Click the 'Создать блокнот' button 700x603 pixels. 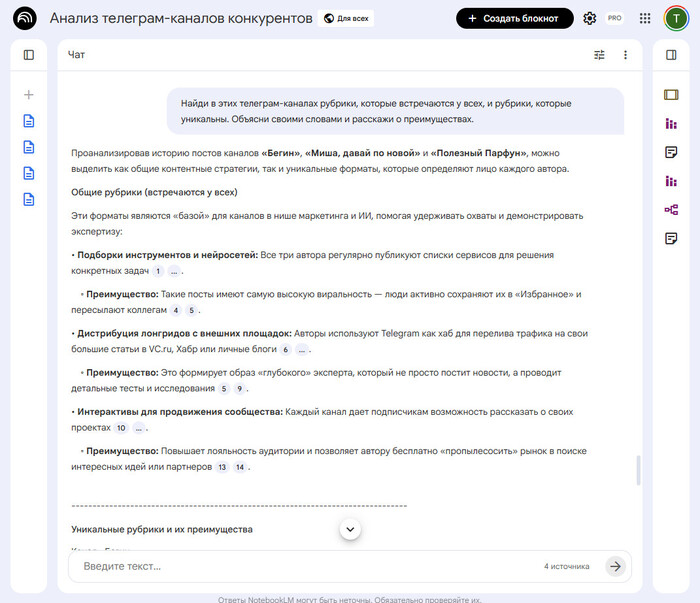pyautogui.click(x=514, y=18)
